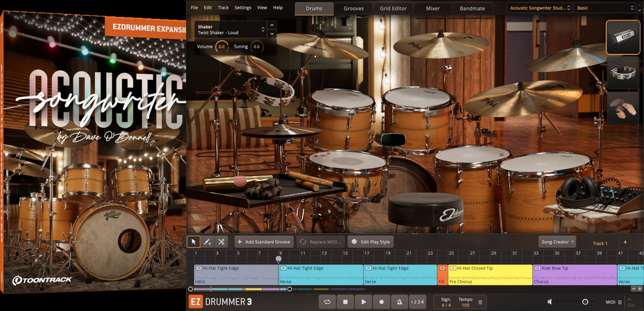Open the File menu
Screen dimensions: 644x311
194,8
